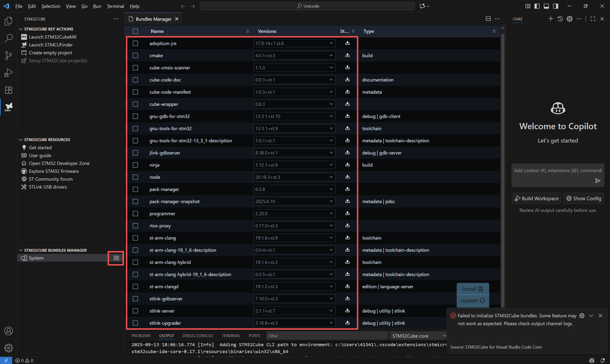Maximize the chat panel
This screenshot has width=610, height=364.
click(x=592, y=19)
